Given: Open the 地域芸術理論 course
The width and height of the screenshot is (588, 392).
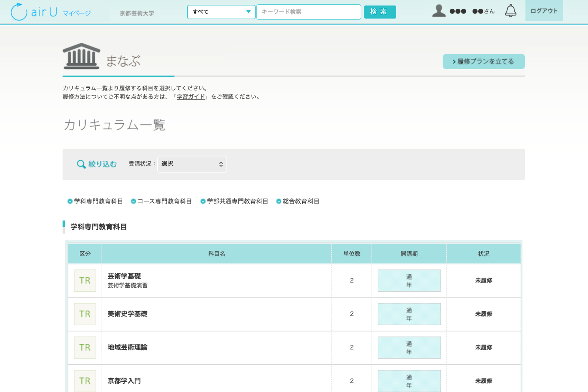Looking at the screenshot, I should (x=127, y=348).
